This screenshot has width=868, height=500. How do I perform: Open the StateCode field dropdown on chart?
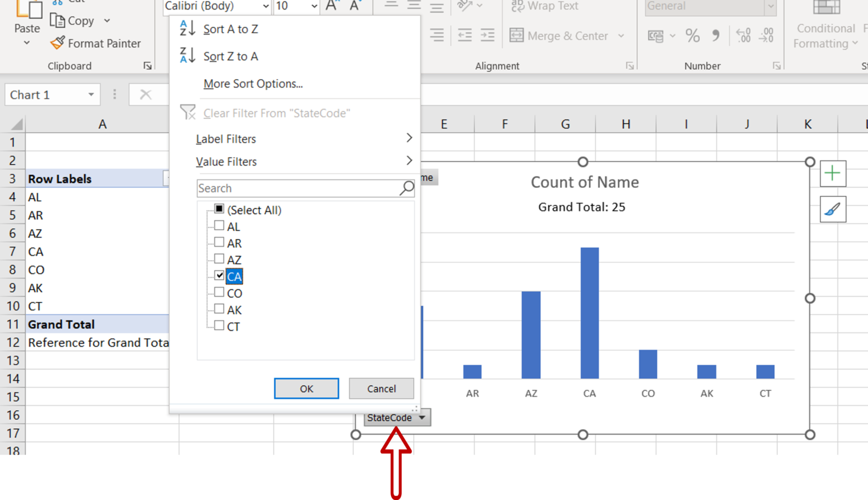[x=422, y=417]
